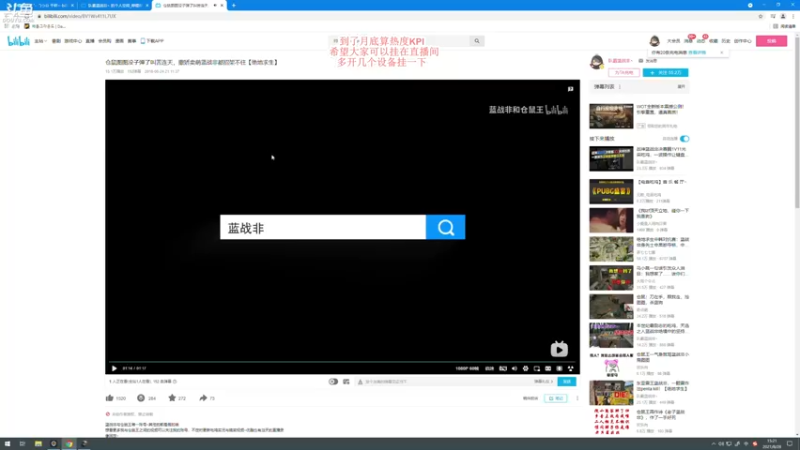The image size is (800, 450).
Task: Click header search input field
Action: (400, 41)
